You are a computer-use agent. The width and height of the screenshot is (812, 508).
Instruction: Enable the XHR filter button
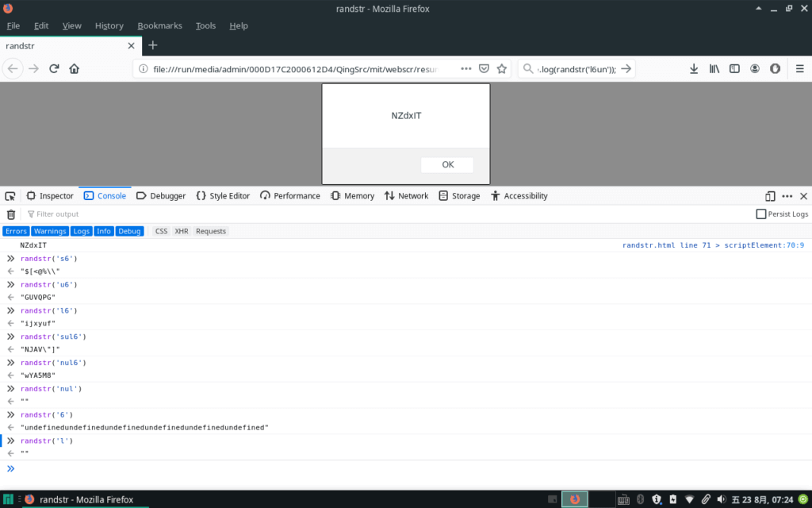tap(181, 231)
